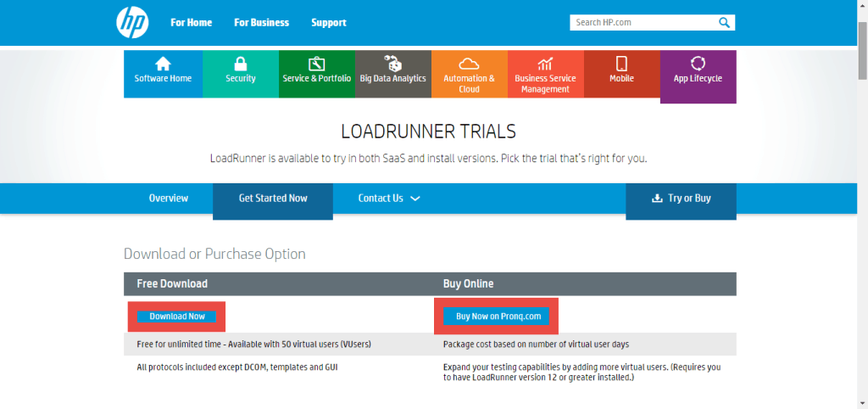Viewport: 868px width, 409px height.
Task: Click the Business Service Management chart icon
Action: pos(545,63)
